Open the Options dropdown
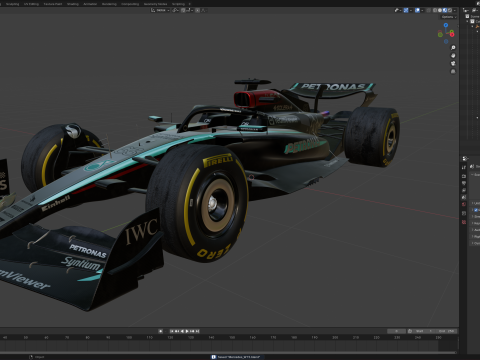 tap(449, 17)
